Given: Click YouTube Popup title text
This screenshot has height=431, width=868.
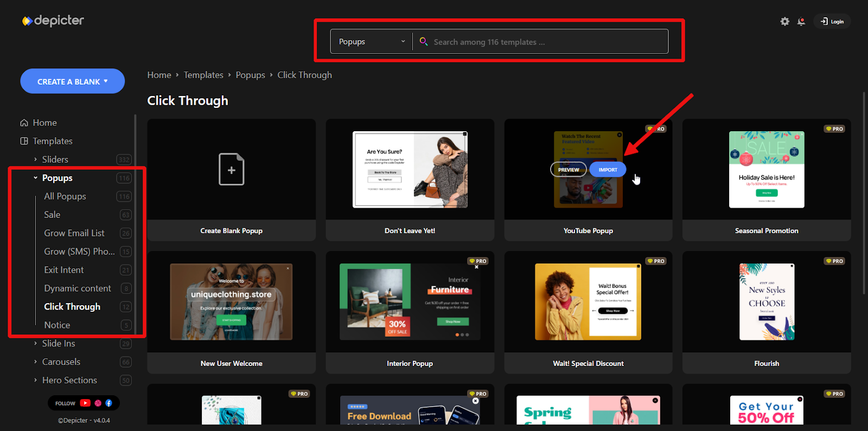Looking at the screenshot, I should point(588,230).
